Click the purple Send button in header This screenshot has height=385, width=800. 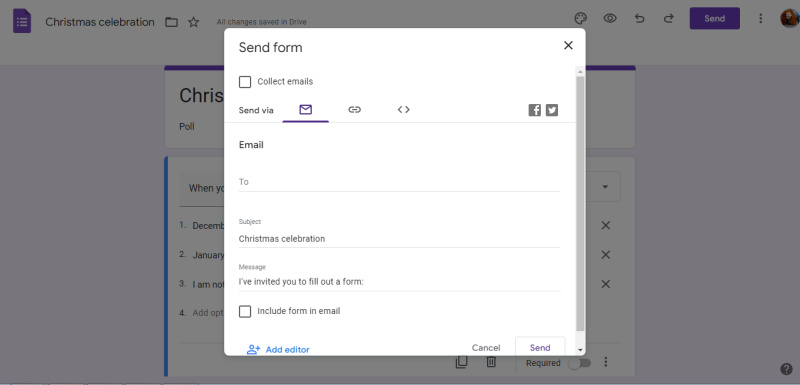[714, 18]
